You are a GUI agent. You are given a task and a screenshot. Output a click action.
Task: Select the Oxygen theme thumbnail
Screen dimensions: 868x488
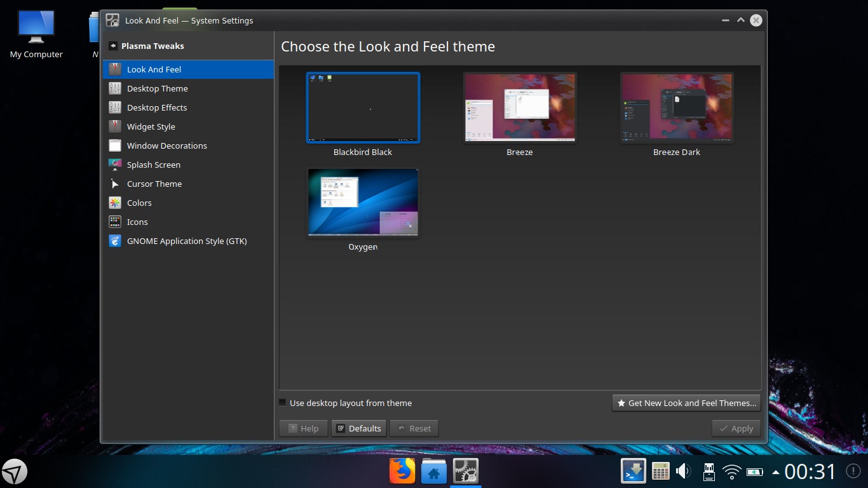(363, 203)
